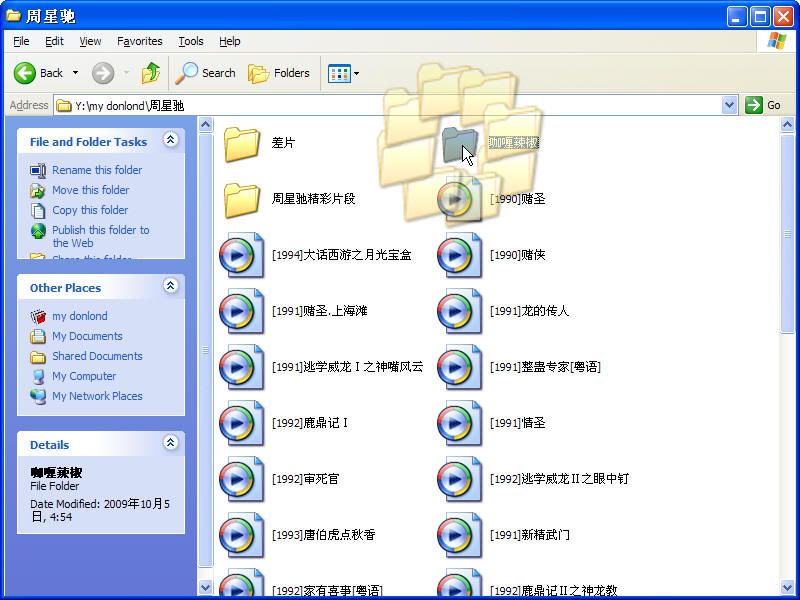The height and width of the screenshot is (600, 800).
Task: Expand the address bar dropdown arrow
Action: click(729, 105)
